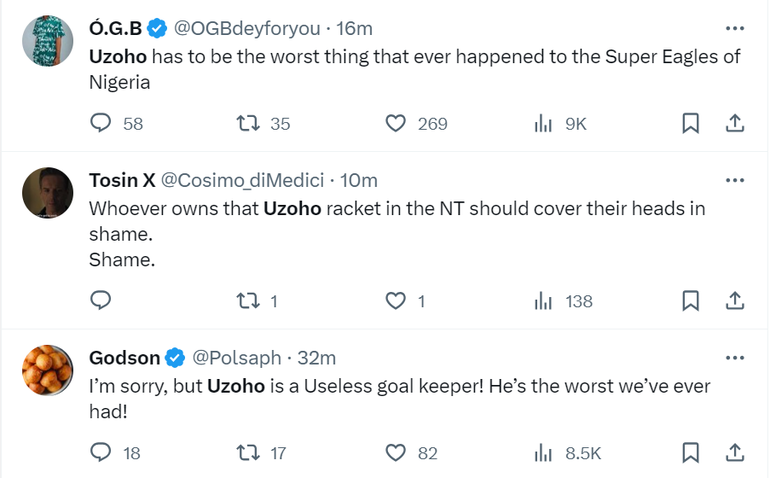Reply to Godson's tweet with 18 replies

(101, 453)
